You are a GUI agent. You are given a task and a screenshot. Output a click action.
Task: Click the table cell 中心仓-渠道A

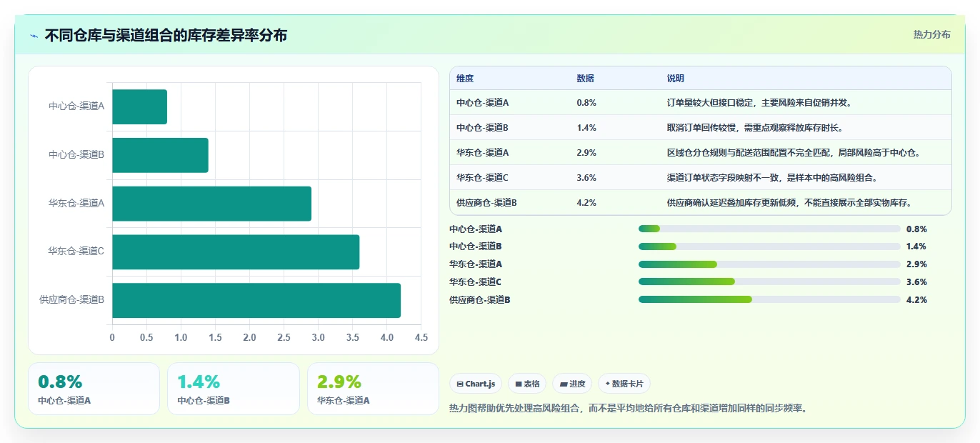483,103
